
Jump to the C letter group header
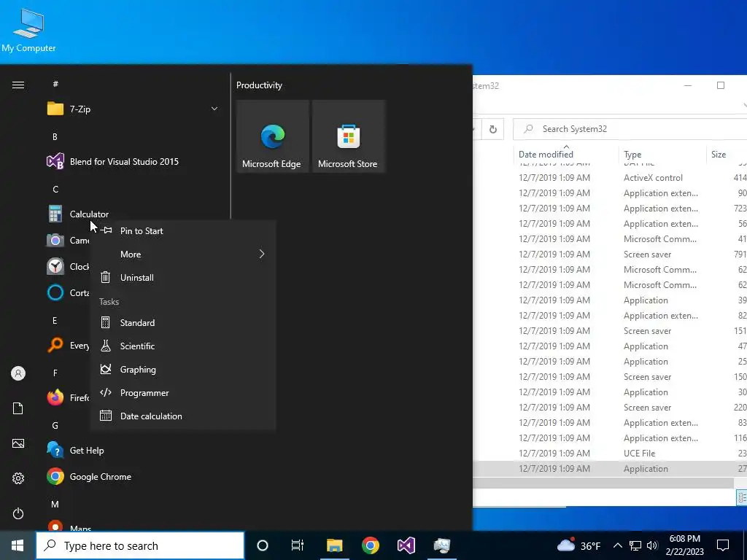point(55,189)
